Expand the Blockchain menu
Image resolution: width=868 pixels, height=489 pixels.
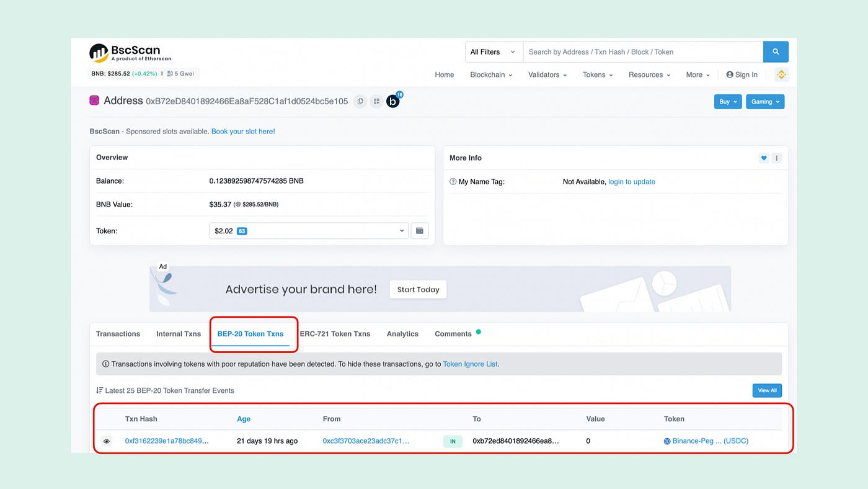[491, 74]
